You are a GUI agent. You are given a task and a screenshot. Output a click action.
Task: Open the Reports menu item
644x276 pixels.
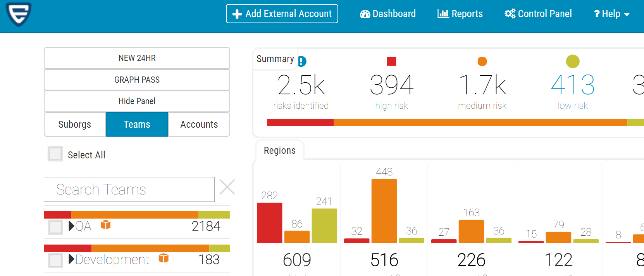[x=460, y=14]
